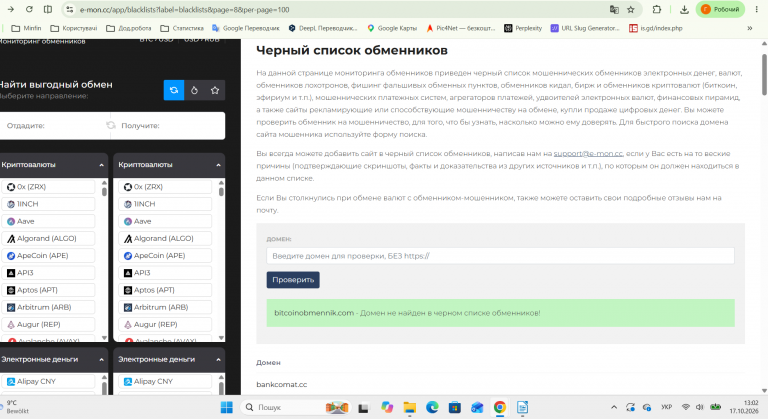Open DeepL Переводчик bookmark
768x419 pixels.
pyautogui.click(x=323, y=28)
